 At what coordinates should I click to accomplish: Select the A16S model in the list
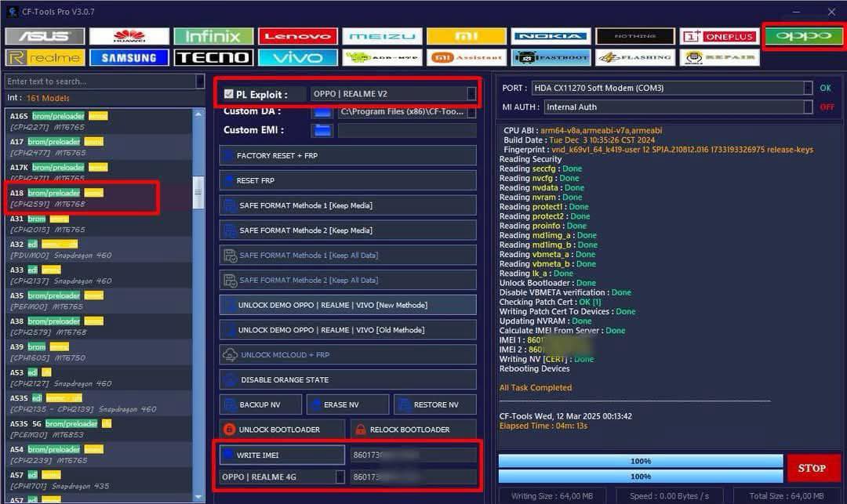[x=99, y=121]
